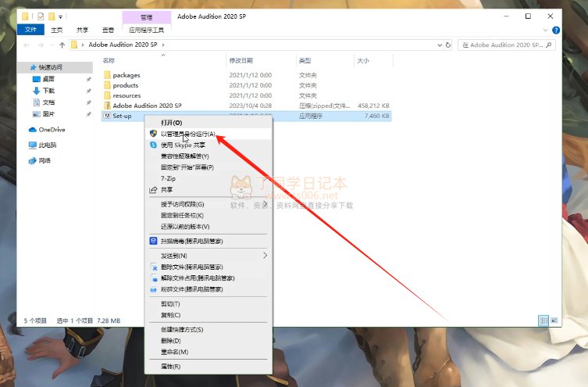Viewport: 588px width, 387px height.
Task: Switch to details view icon
Action: [x=543, y=321]
